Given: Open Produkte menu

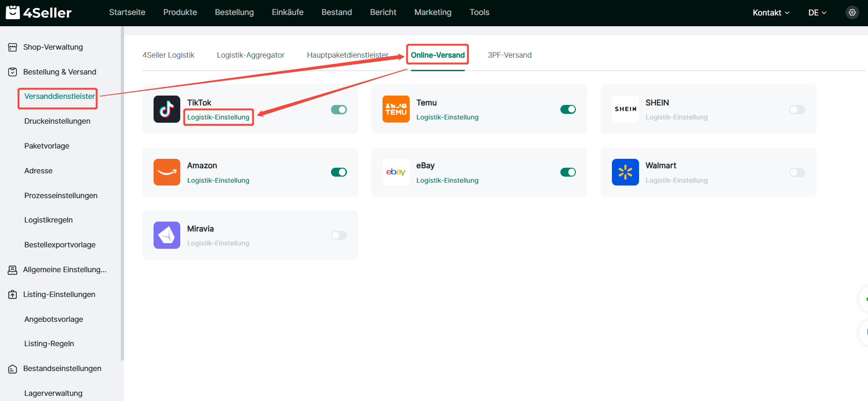Looking at the screenshot, I should (x=180, y=12).
